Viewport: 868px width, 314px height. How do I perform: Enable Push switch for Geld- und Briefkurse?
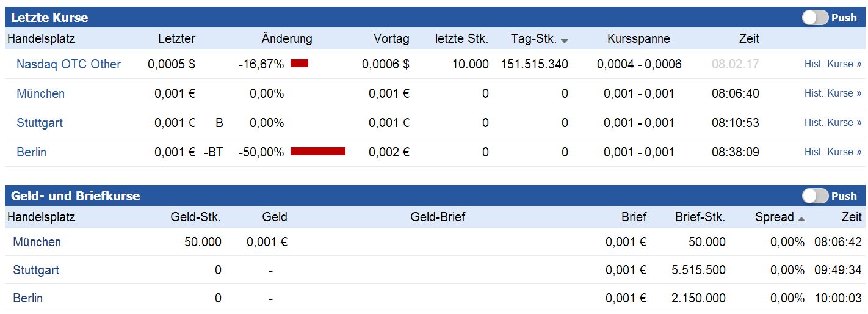tap(815, 196)
